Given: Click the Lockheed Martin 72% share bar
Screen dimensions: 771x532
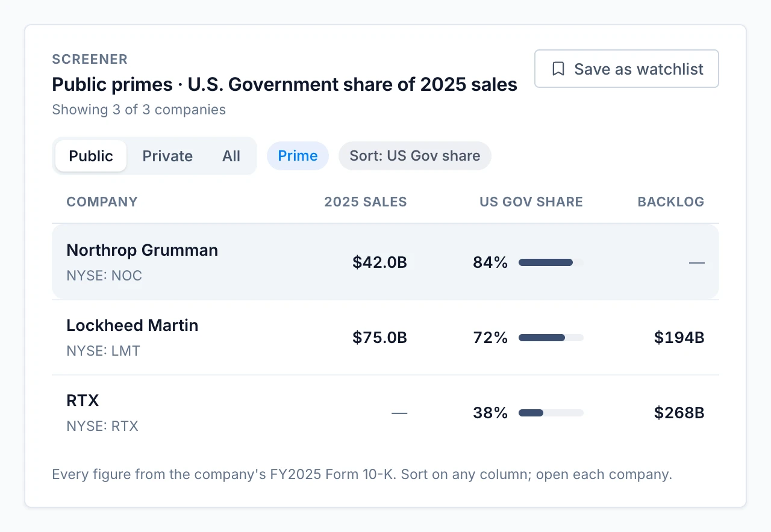Looking at the screenshot, I should tap(551, 338).
